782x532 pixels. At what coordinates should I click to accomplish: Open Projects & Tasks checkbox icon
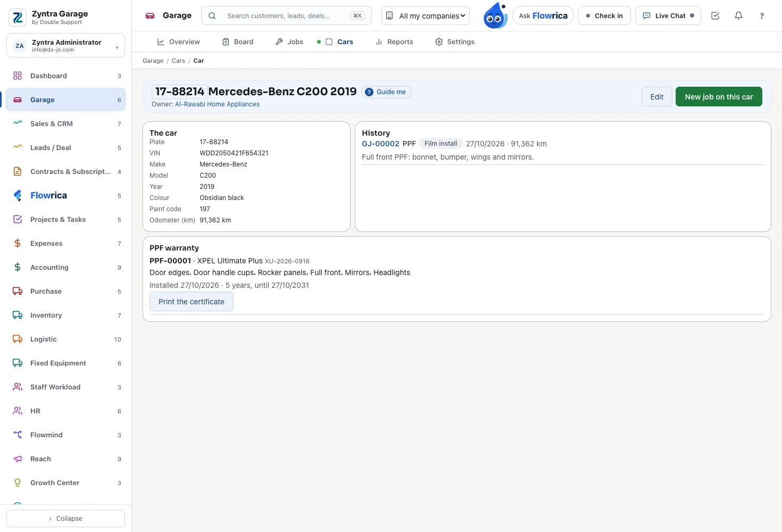pos(18,219)
